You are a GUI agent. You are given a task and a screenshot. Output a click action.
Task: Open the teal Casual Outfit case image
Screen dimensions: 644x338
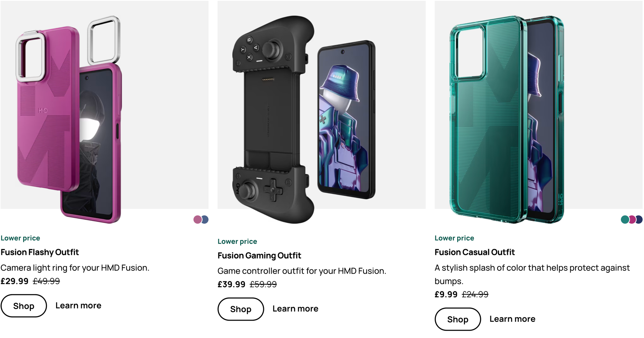click(x=507, y=119)
